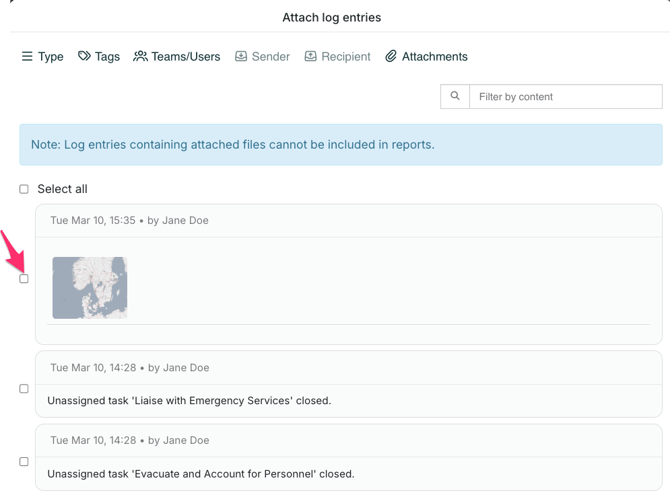Check the 'Evacuate and Account for Personnel' entry checkbox
670x497 pixels.
pyautogui.click(x=24, y=462)
